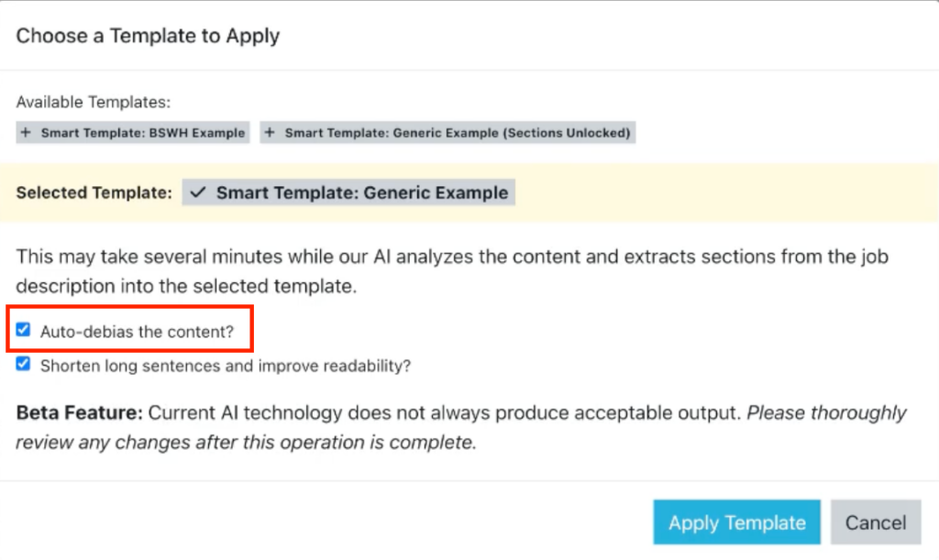Click the 'Selected Template:' label
This screenshot has height=560, width=939.
(94, 193)
